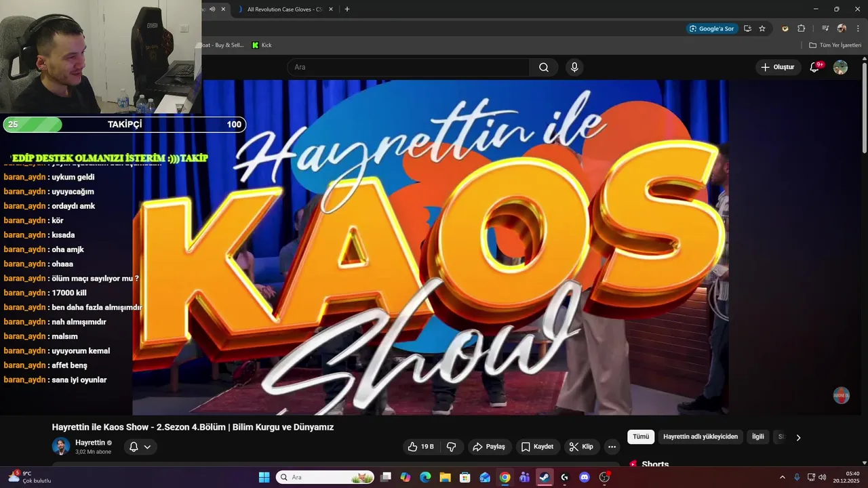The width and height of the screenshot is (868, 488).
Task: Open YouTube notifications bell
Action: [x=815, y=67]
